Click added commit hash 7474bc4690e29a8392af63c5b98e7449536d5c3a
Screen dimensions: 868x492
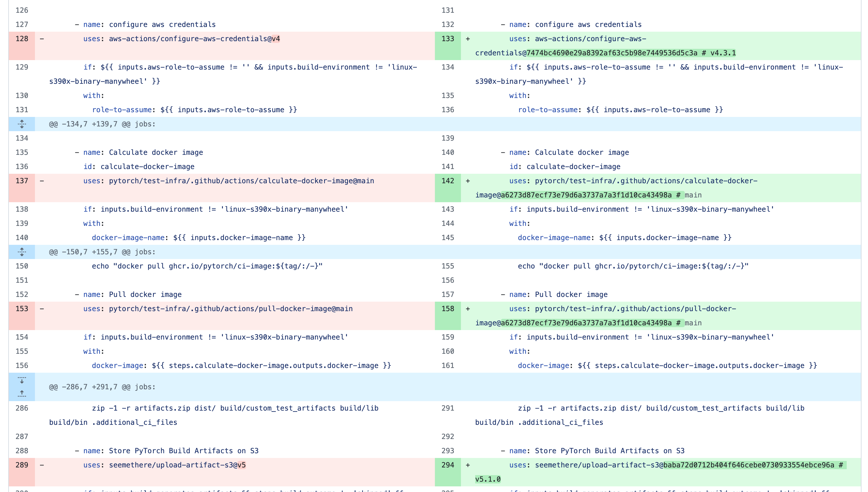612,53
